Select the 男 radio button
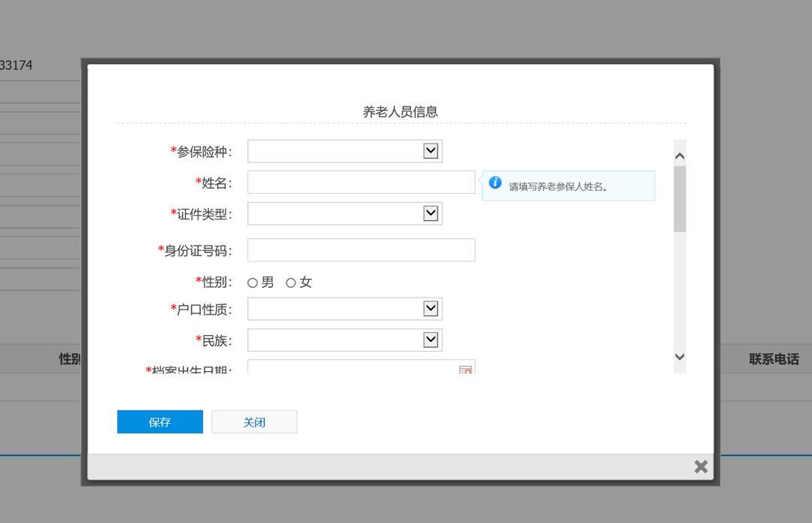Screen dimensions: 812x523 (253, 283)
